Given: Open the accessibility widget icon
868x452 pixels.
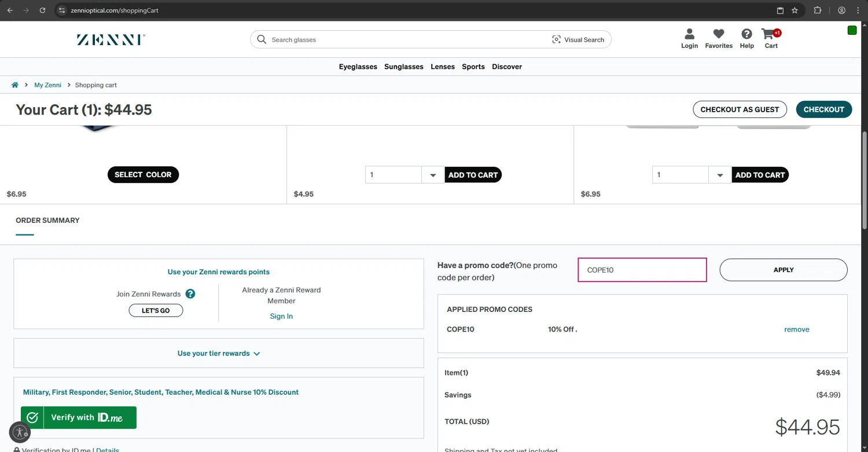Looking at the screenshot, I should point(20,432).
